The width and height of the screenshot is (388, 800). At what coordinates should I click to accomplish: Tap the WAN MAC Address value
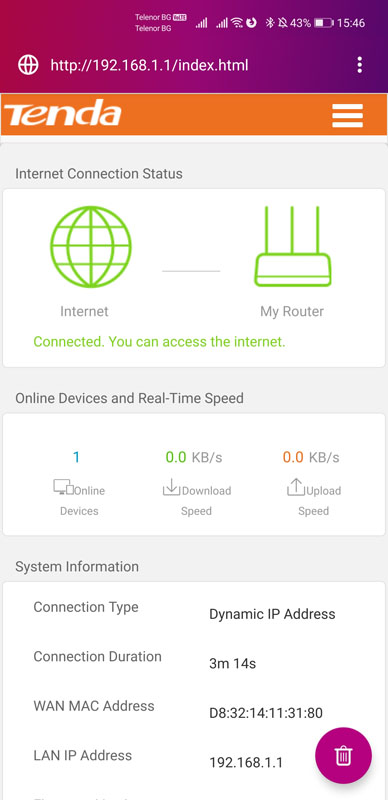[x=265, y=713]
